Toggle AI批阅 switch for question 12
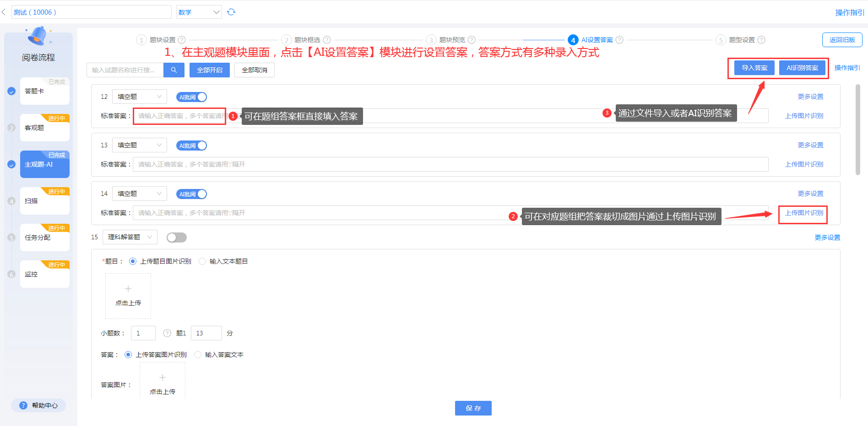The image size is (868, 426). click(192, 97)
